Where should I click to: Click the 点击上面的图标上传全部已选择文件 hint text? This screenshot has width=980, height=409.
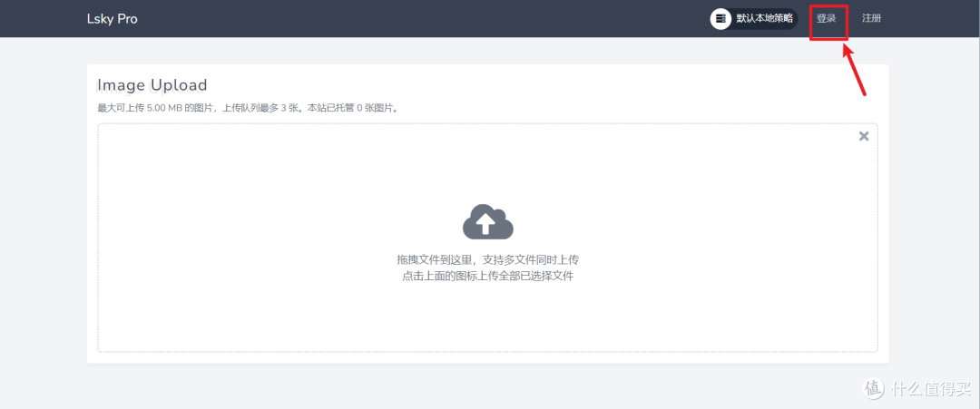(487, 276)
